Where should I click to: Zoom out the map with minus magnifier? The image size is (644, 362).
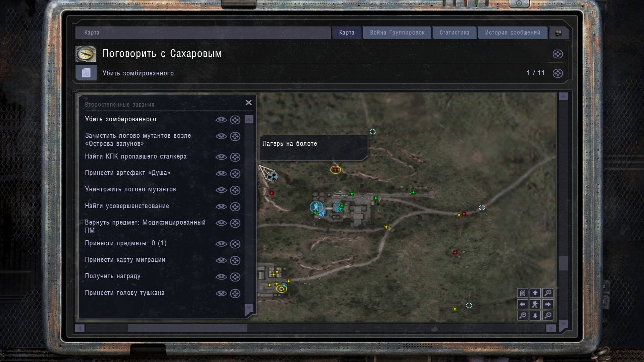[x=523, y=315]
